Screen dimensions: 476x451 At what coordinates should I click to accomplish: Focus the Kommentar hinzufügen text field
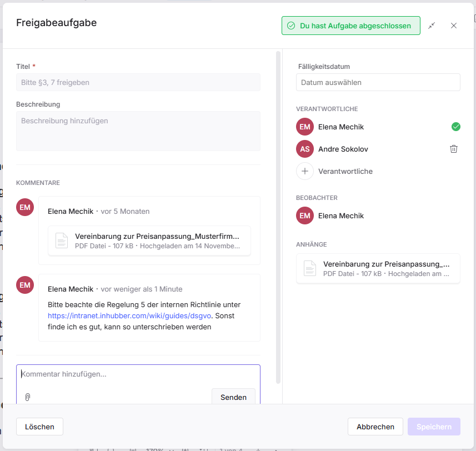[x=138, y=374]
